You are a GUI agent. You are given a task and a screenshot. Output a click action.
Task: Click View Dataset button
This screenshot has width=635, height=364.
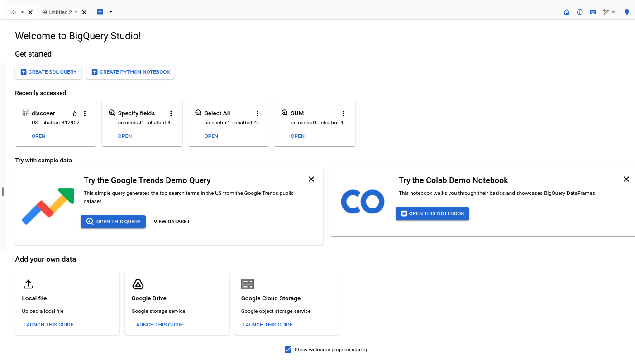click(172, 222)
